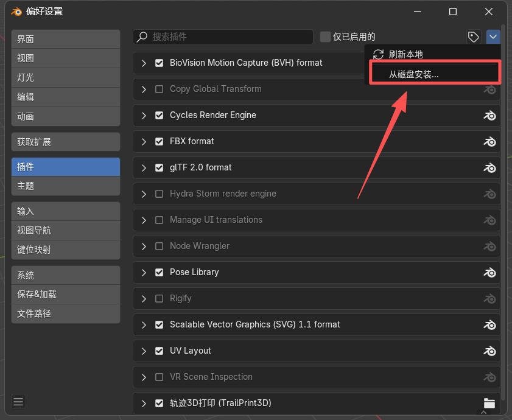Open 视图导航 preferences section
The width and height of the screenshot is (512, 420).
[x=66, y=231]
